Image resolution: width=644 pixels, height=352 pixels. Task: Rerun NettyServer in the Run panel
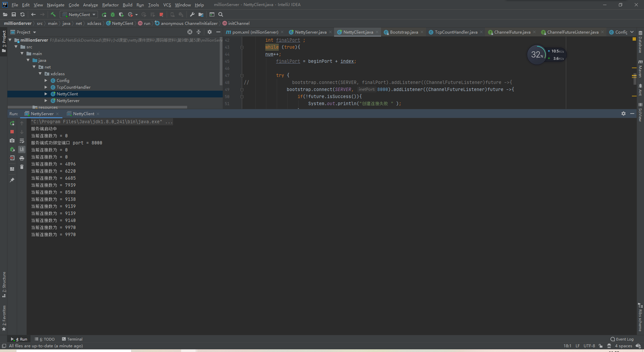(x=12, y=123)
